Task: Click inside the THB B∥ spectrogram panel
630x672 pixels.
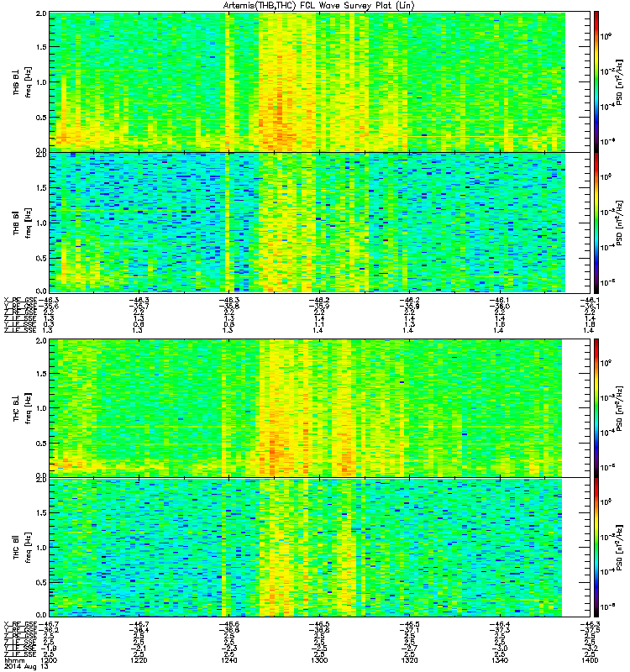Action: click(x=319, y=223)
